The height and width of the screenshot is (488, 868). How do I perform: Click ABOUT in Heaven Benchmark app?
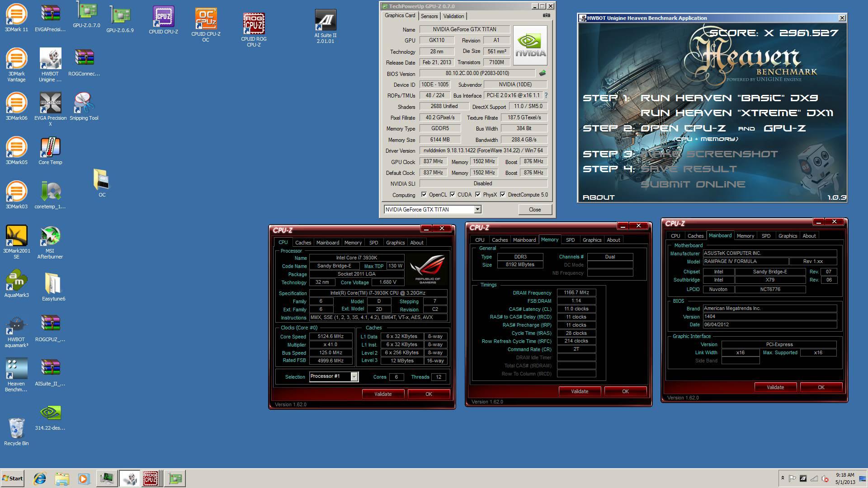tap(599, 197)
